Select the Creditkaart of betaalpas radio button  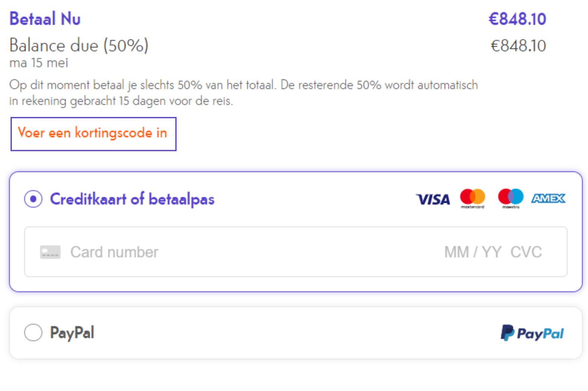(33, 199)
